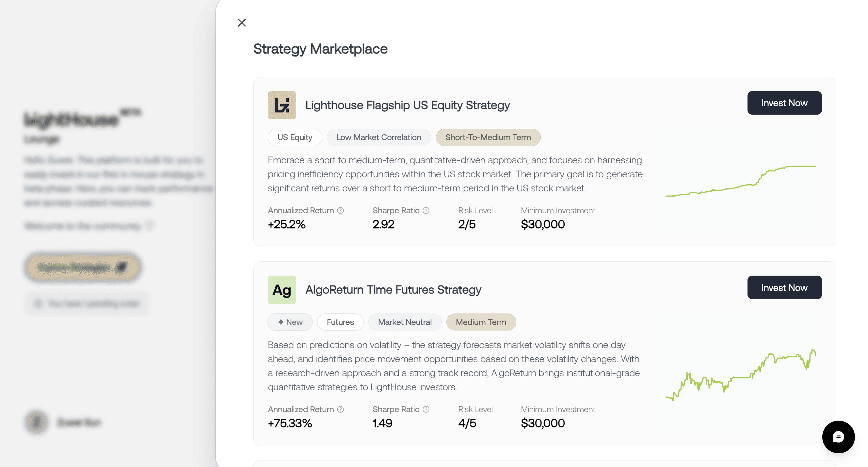Invest Now in Lighthouse Flagship US Equity Strategy
The height and width of the screenshot is (467, 868).
point(784,103)
